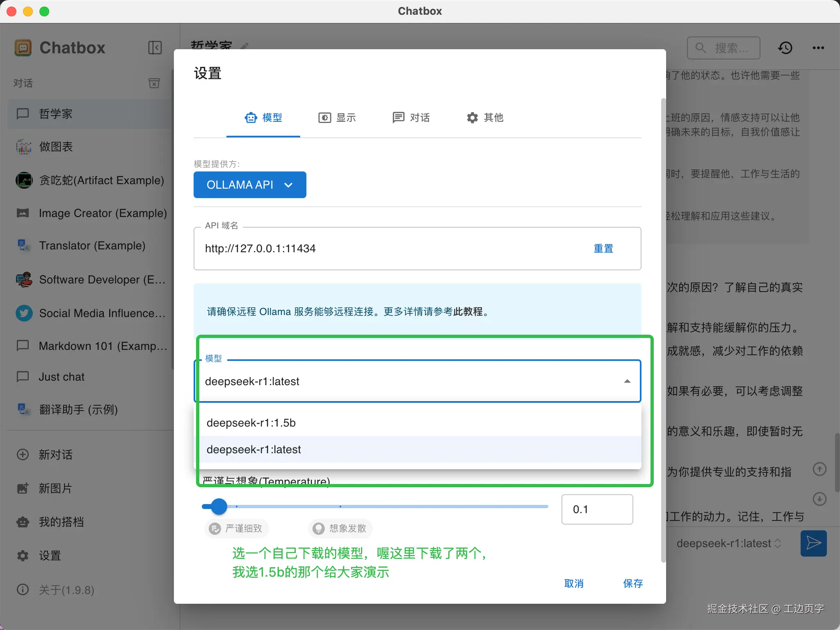Image resolution: width=840 pixels, height=630 pixels.
Task: Click the blue send message arrow
Action: tap(813, 543)
